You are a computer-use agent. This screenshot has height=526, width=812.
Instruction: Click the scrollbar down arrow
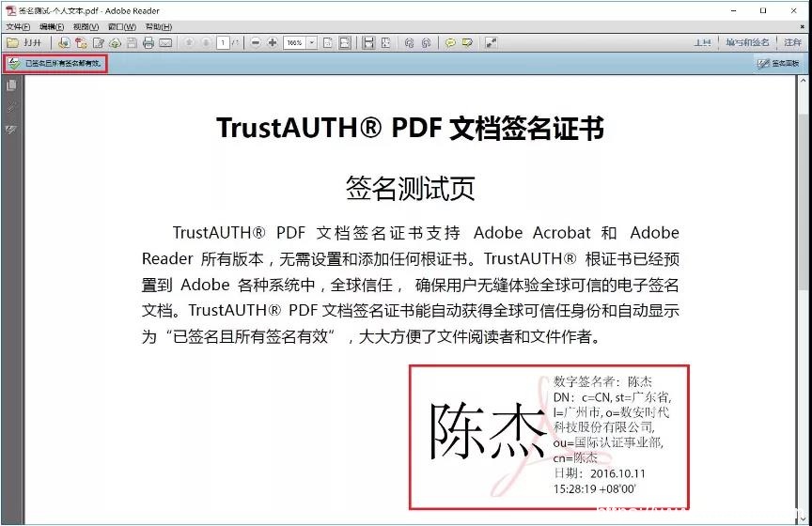(x=804, y=518)
